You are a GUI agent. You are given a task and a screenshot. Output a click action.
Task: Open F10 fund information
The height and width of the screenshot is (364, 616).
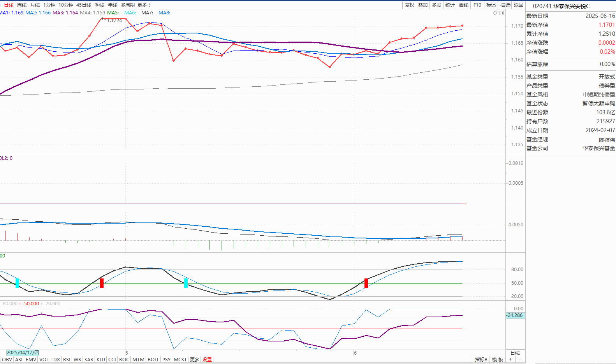(477, 5)
